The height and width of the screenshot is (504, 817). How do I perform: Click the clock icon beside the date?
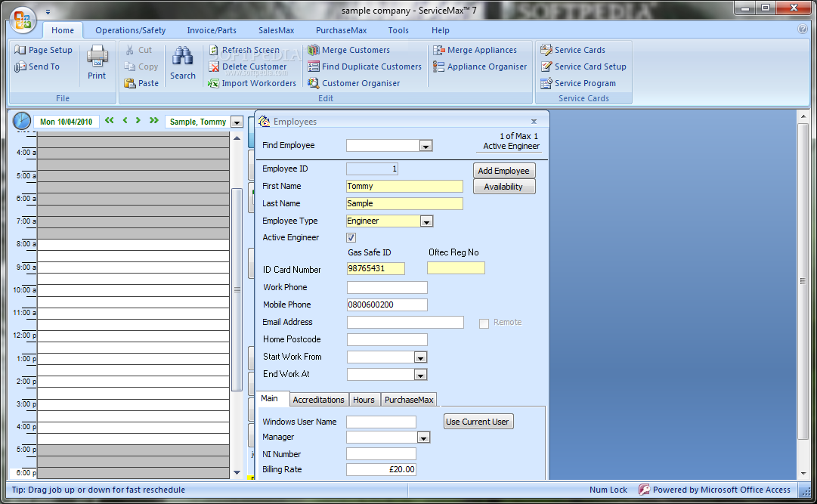pyautogui.click(x=22, y=121)
